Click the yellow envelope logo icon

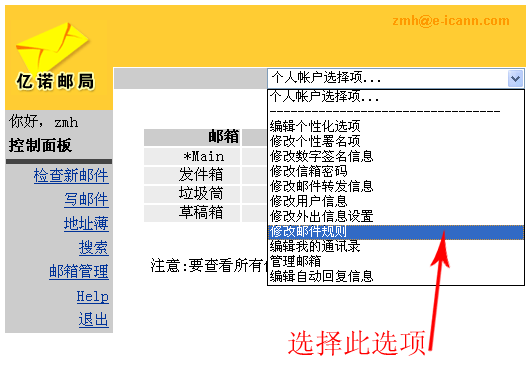52,47
